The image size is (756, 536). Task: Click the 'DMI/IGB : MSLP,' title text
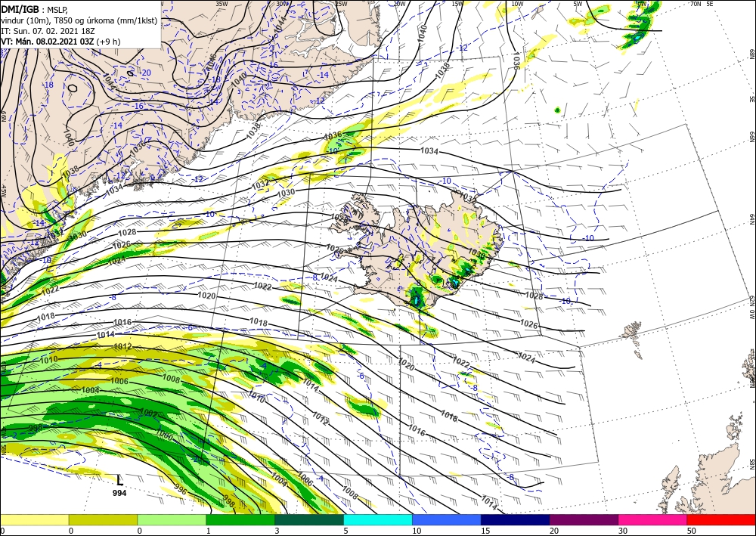tap(34, 10)
